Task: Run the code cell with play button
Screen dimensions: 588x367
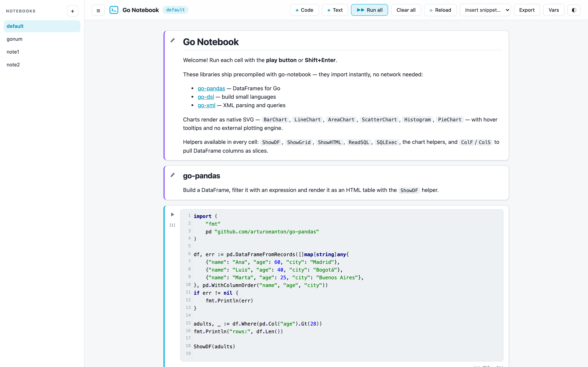Action: (173, 215)
